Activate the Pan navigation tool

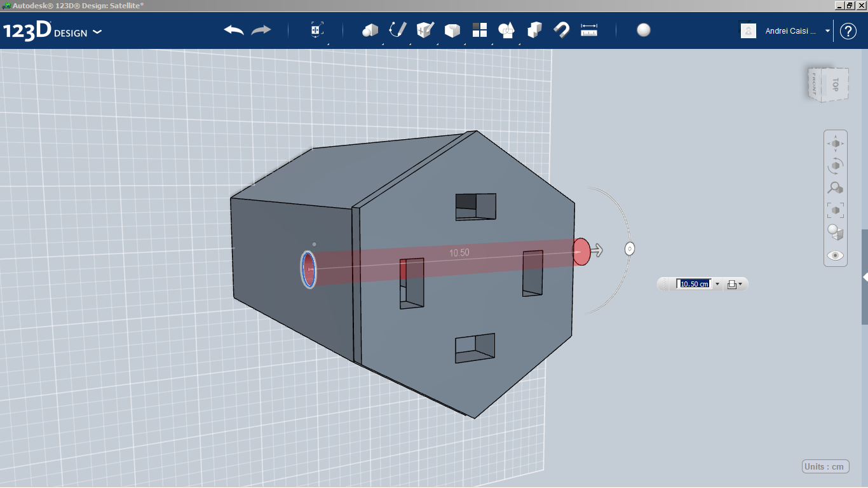click(836, 144)
